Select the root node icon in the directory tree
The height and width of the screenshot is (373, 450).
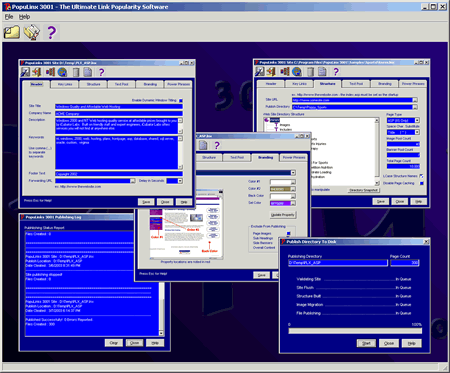click(x=266, y=120)
